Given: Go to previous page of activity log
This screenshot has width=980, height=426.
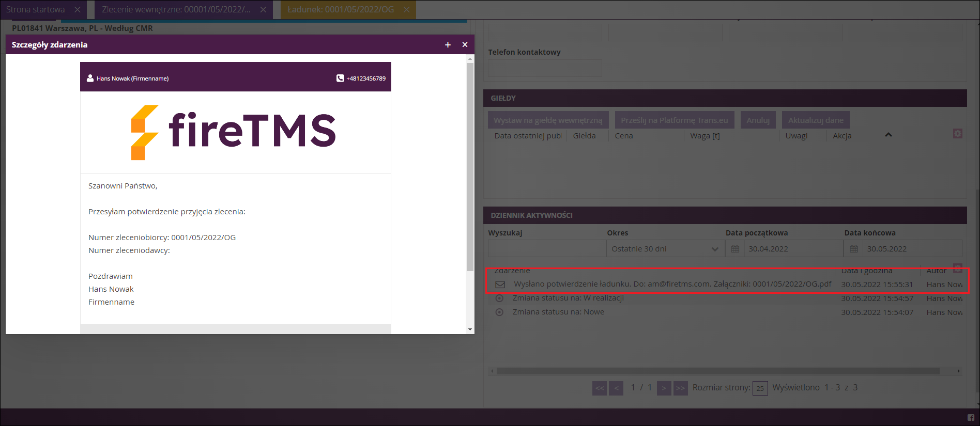Looking at the screenshot, I should pyautogui.click(x=616, y=388).
